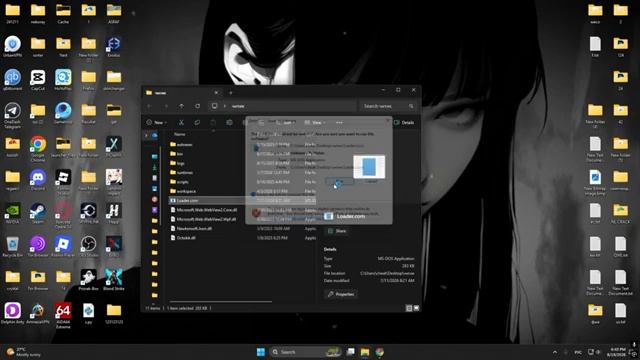Open Discord desktop shortcut

click(38, 180)
